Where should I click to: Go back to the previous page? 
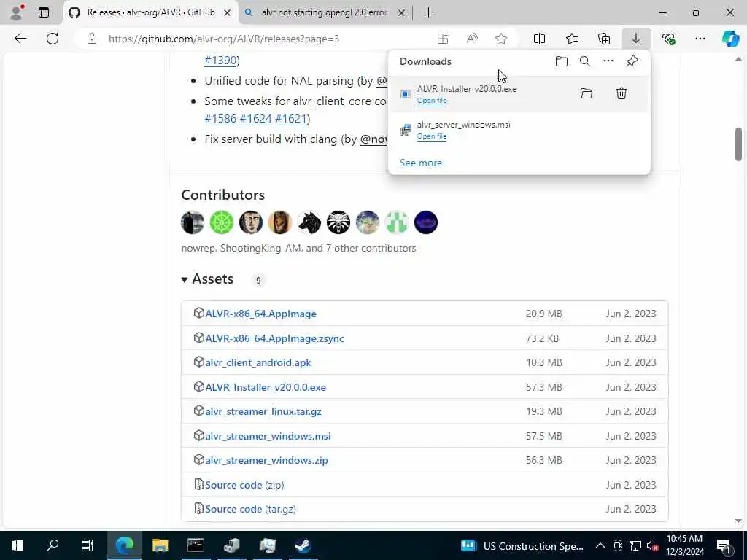(20, 39)
